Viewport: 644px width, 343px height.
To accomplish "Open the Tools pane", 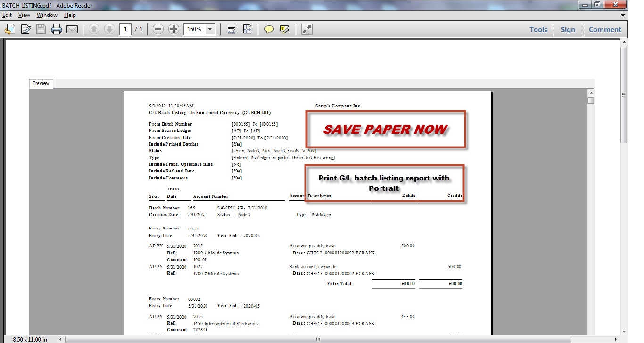I will coord(538,29).
